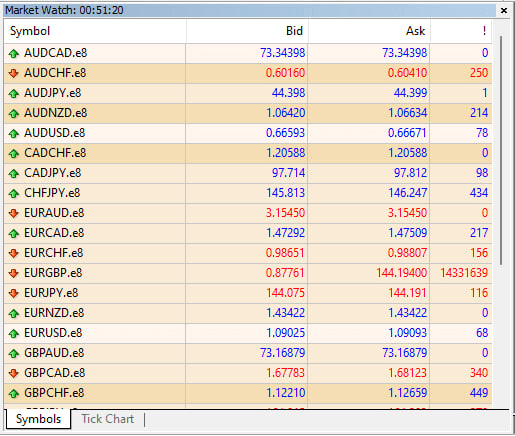Select the EURJPY.e8 symbol row
Screen dimensions: 515x436
click(x=248, y=293)
